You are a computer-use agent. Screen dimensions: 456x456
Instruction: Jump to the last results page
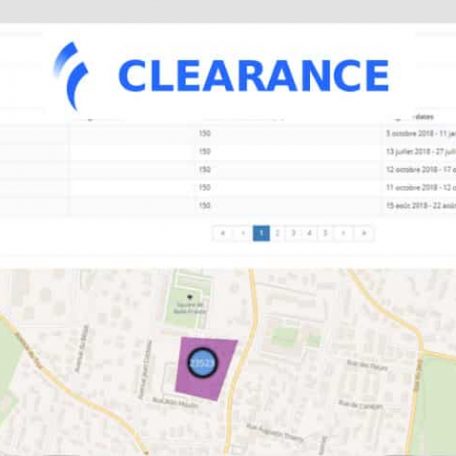(364, 233)
